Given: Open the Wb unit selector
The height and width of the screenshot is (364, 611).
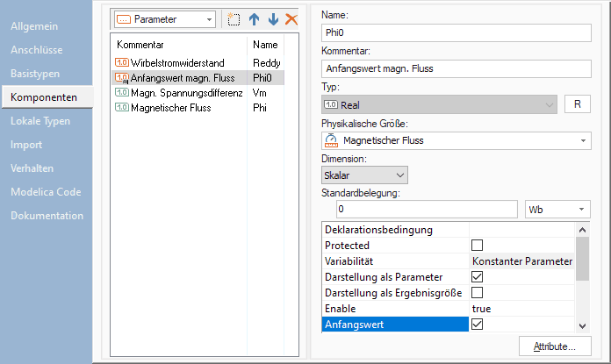Looking at the screenshot, I should (x=557, y=210).
